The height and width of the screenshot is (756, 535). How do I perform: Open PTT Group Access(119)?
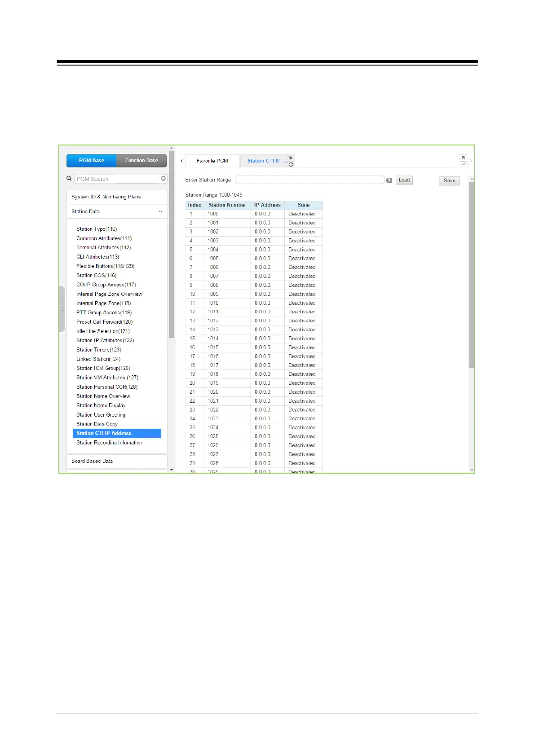(x=104, y=312)
